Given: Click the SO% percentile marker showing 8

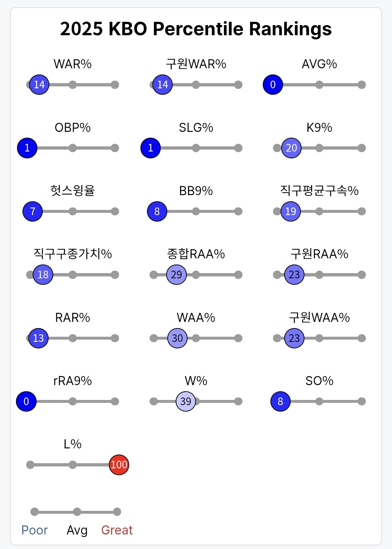Looking at the screenshot, I should pyautogui.click(x=281, y=401).
